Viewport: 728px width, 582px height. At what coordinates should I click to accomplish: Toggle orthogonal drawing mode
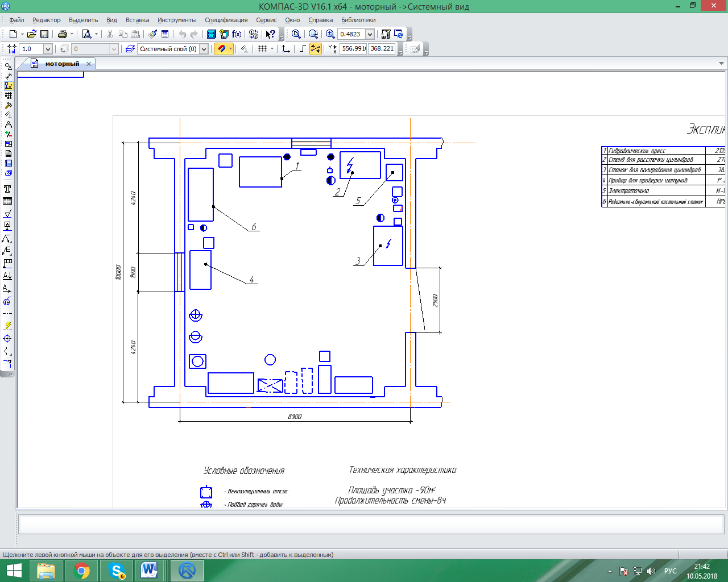(x=303, y=49)
